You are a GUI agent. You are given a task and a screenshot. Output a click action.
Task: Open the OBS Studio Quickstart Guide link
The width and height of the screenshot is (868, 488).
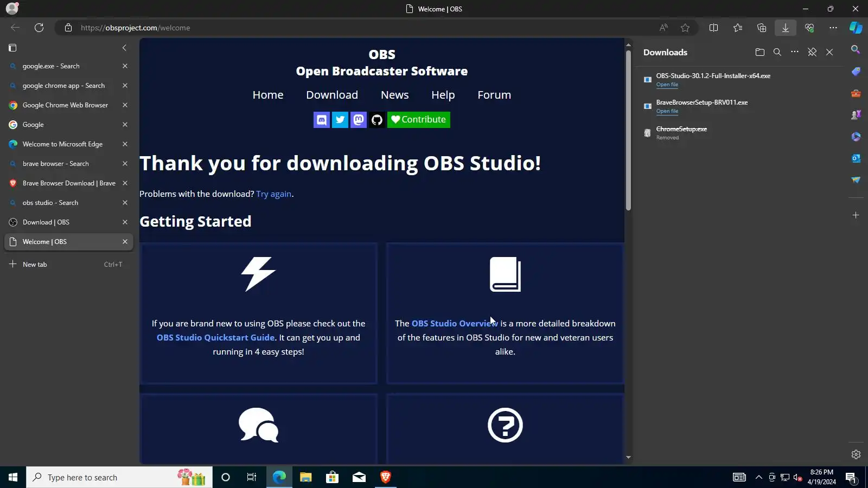215,337
